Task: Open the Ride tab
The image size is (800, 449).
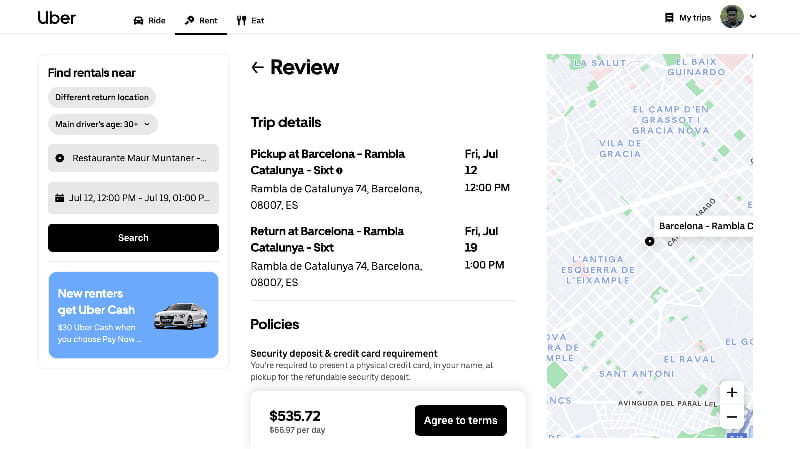Action: click(149, 20)
